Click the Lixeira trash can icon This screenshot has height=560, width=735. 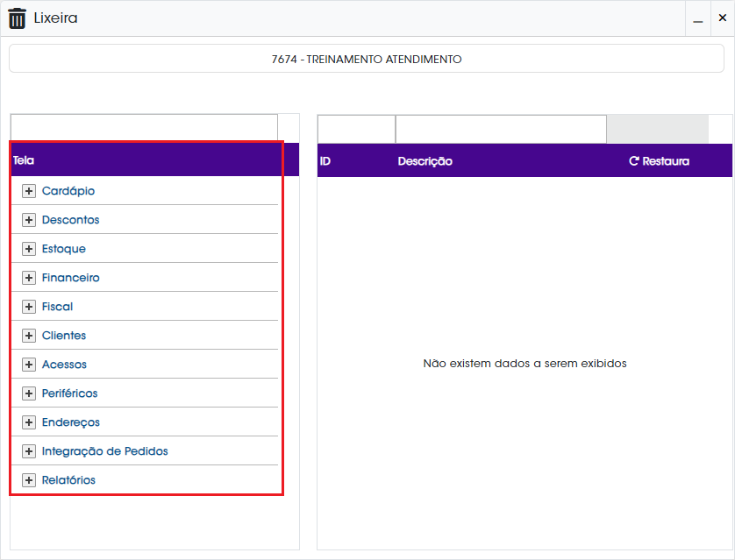[x=18, y=18]
